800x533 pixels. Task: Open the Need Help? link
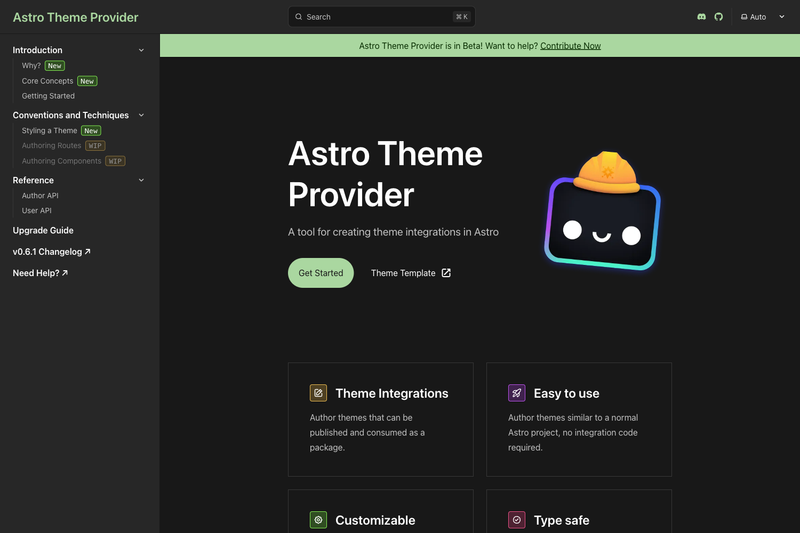(x=40, y=273)
